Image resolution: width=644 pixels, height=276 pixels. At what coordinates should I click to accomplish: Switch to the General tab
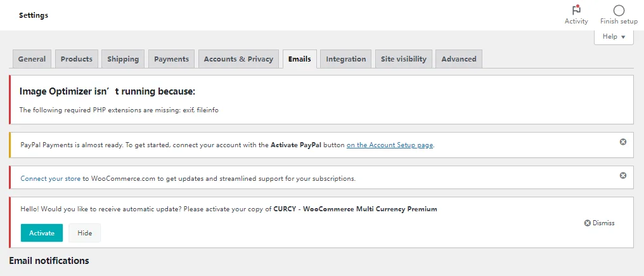pyautogui.click(x=32, y=59)
